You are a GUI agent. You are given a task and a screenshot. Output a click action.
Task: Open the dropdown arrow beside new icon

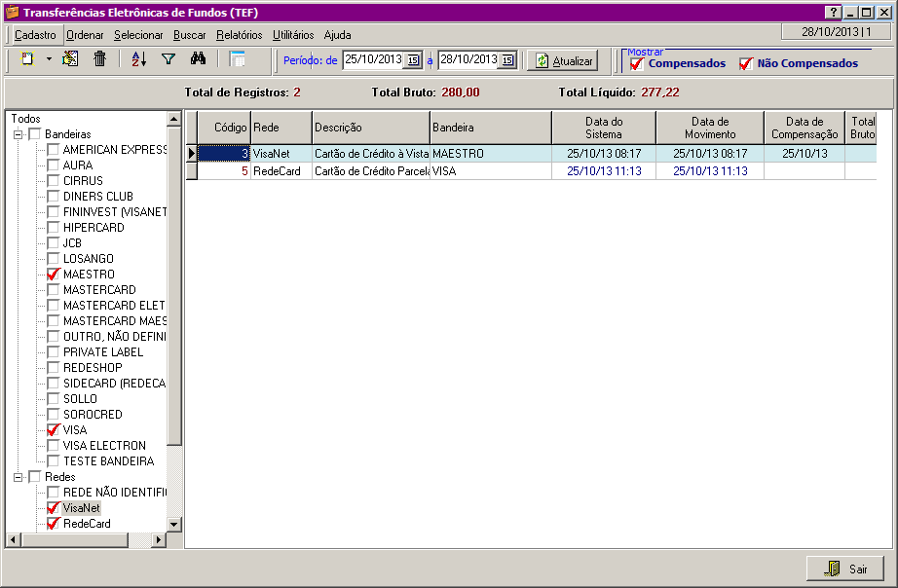coord(49,59)
